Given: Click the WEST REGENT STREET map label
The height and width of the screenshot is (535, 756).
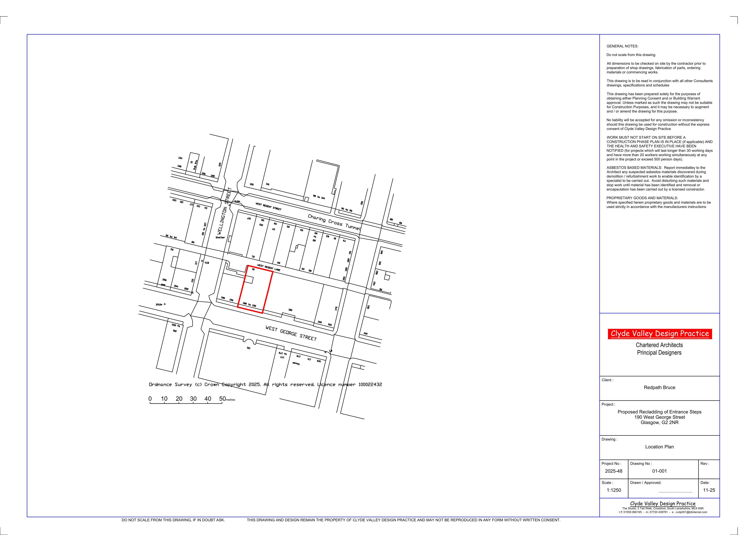Looking at the screenshot, I should tap(268, 206).
